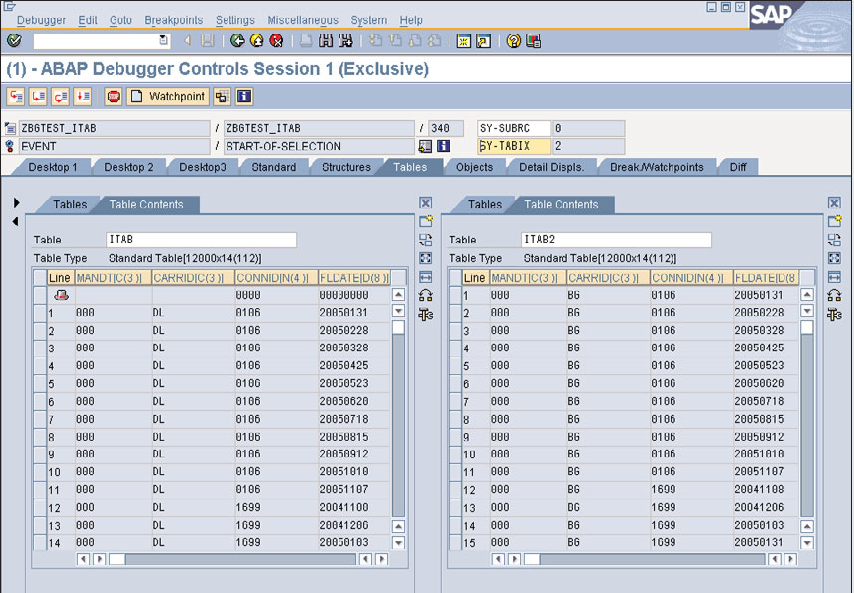Viewport: 854px width, 593px height.
Task: Open the Services of the Tool icon
Action: coord(426,314)
